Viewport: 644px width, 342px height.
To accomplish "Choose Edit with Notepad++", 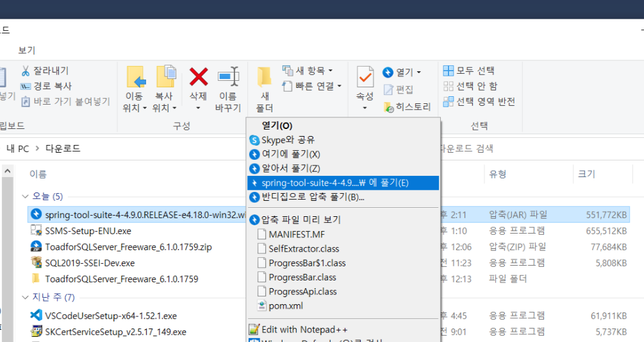I will coord(343,330).
